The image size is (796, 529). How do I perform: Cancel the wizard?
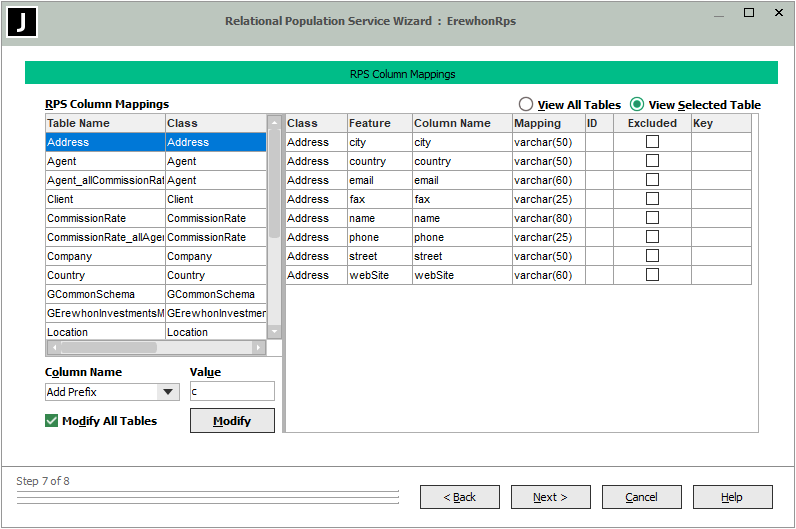click(x=641, y=497)
